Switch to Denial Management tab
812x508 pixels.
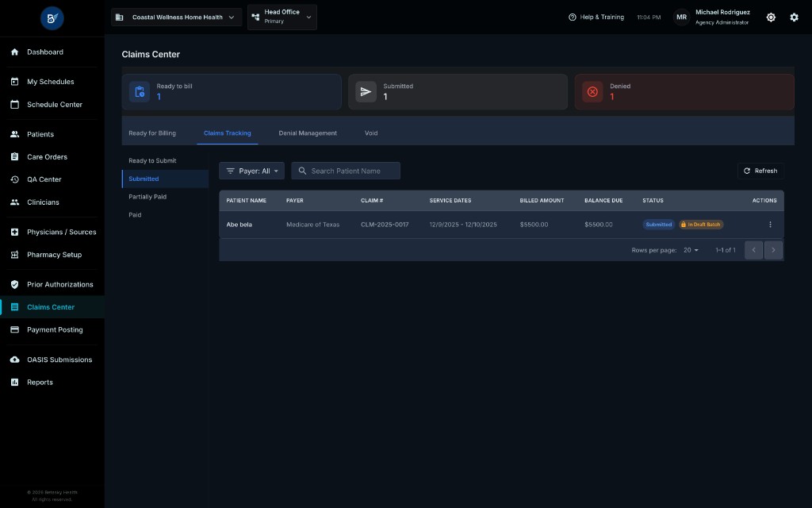pos(308,133)
